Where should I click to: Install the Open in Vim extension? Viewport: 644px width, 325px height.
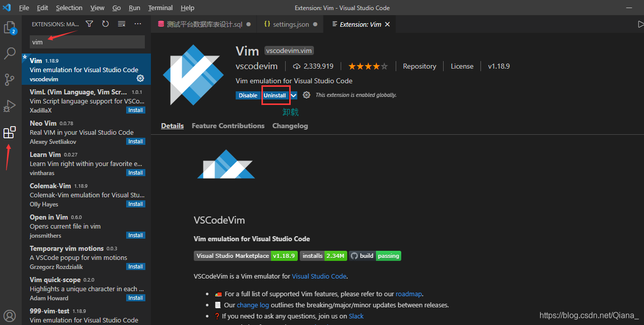(136, 235)
